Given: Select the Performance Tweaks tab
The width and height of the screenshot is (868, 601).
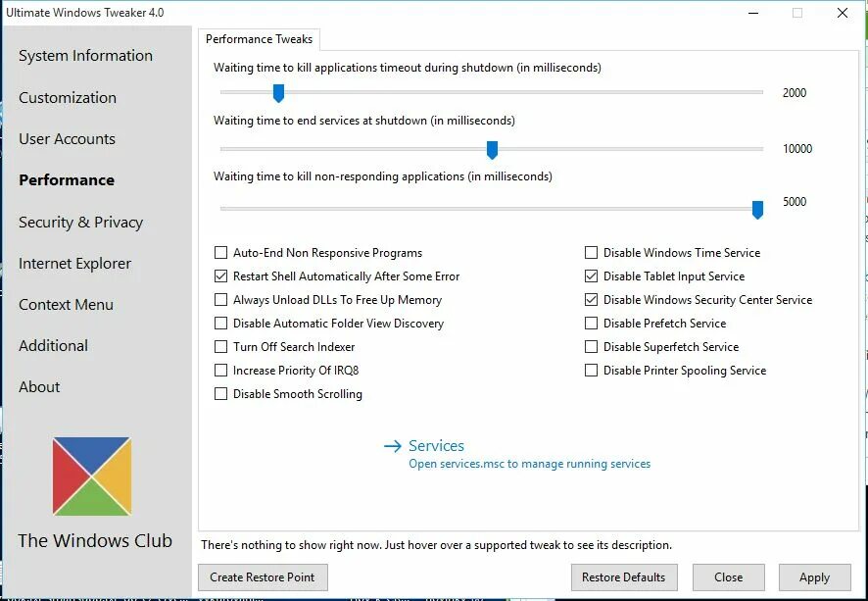Looking at the screenshot, I should point(259,39).
